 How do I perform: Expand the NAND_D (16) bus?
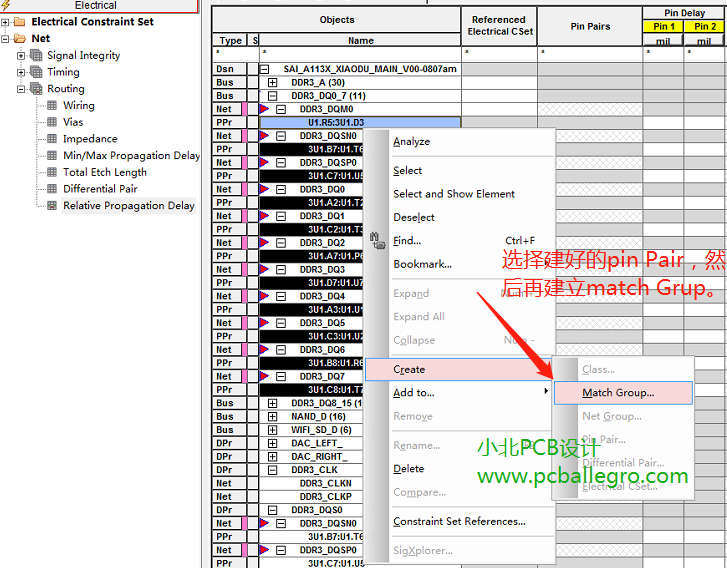272,416
